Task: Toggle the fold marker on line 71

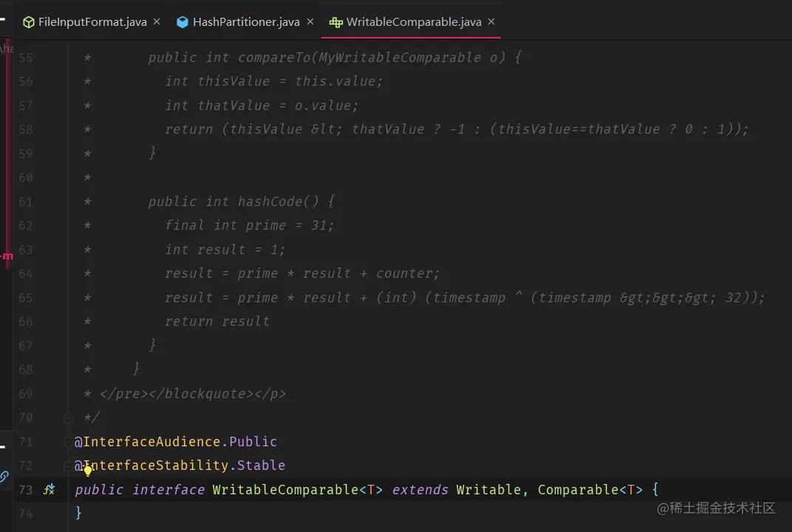Action: coord(68,442)
